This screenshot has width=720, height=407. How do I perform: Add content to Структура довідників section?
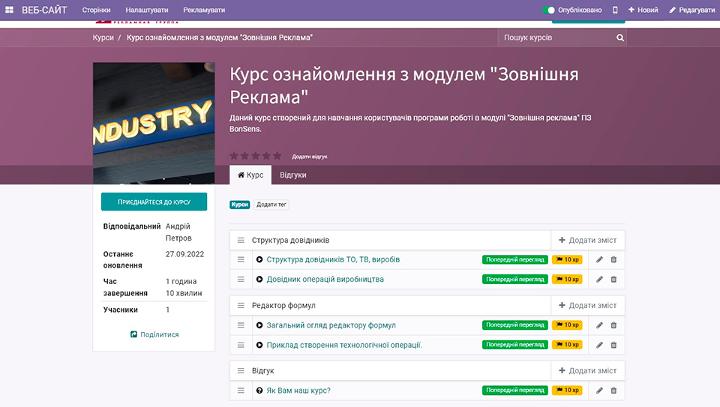tap(587, 240)
